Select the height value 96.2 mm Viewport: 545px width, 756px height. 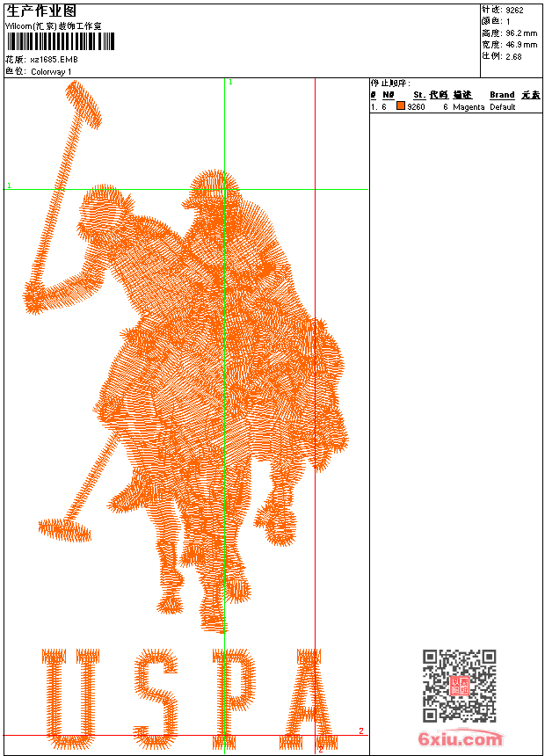point(521,33)
